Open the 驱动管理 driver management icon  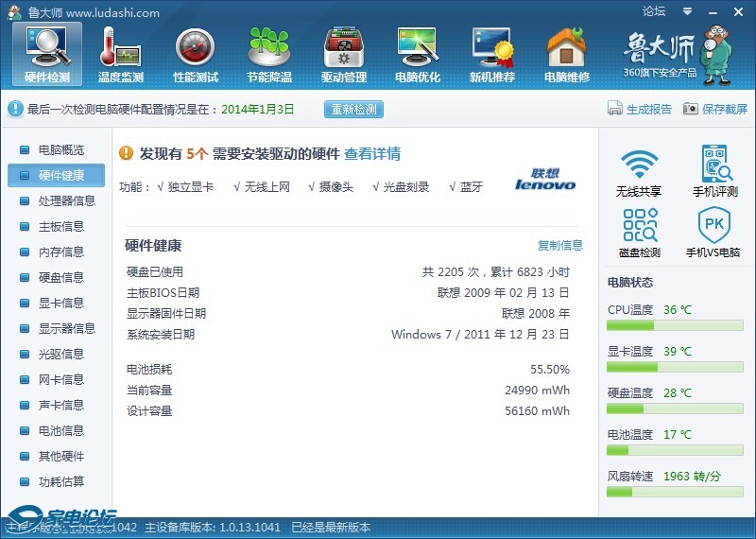[343, 54]
